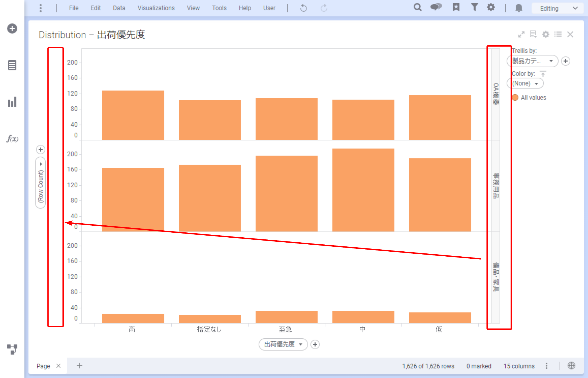Viewport: 588px width, 378px height.
Task: Maximize the visualization with expand arrows
Action: [x=521, y=34]
